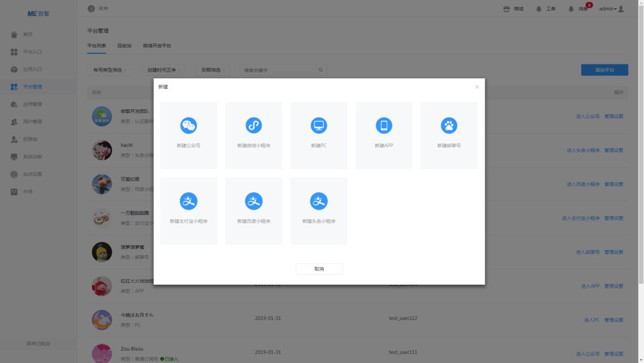Open the 消息 notification bell with badge
This screenshot has width=644, height=363.
pyautogui.click(x=571, y=8)
